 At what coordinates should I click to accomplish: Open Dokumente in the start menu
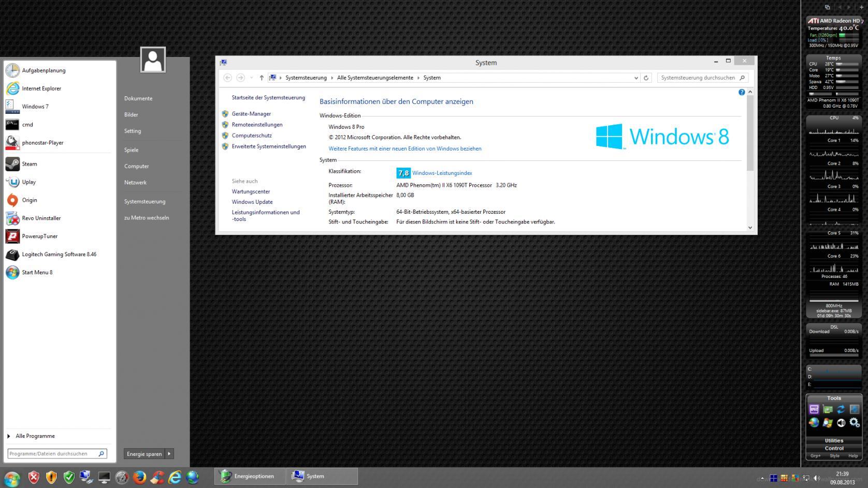coord(138,98)
